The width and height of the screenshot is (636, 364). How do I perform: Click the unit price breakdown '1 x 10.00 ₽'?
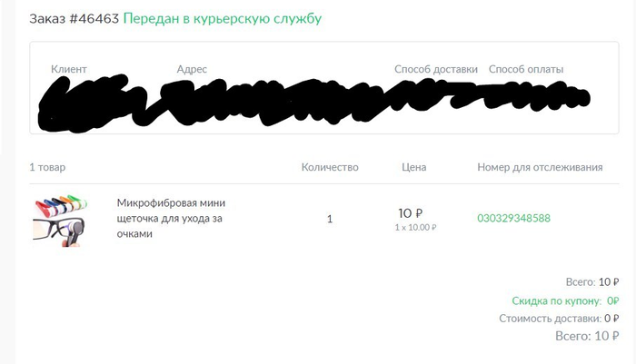pos(415,228)
